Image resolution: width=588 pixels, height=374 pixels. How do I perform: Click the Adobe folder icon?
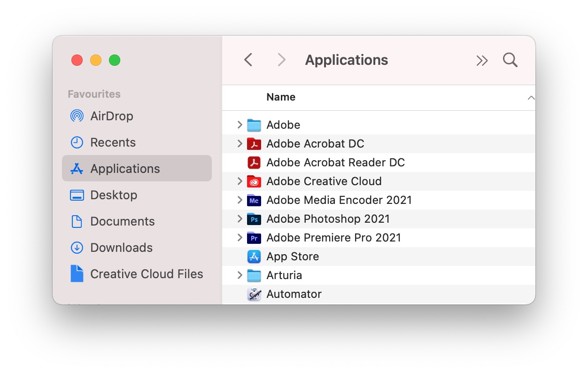tap(254, 125)
